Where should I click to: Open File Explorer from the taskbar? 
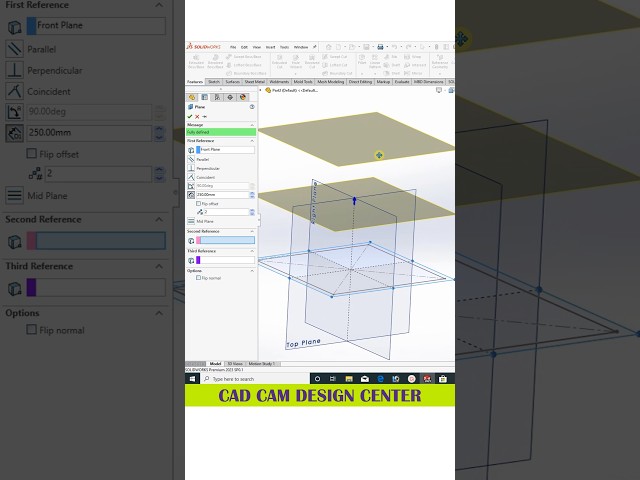pos(349,379)
